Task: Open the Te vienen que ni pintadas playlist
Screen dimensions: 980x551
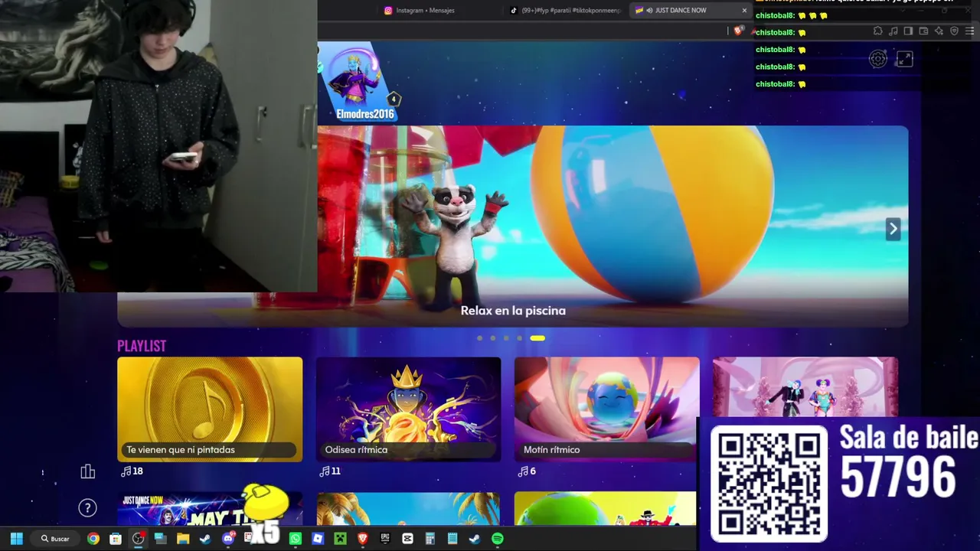Action: point(210,409)
